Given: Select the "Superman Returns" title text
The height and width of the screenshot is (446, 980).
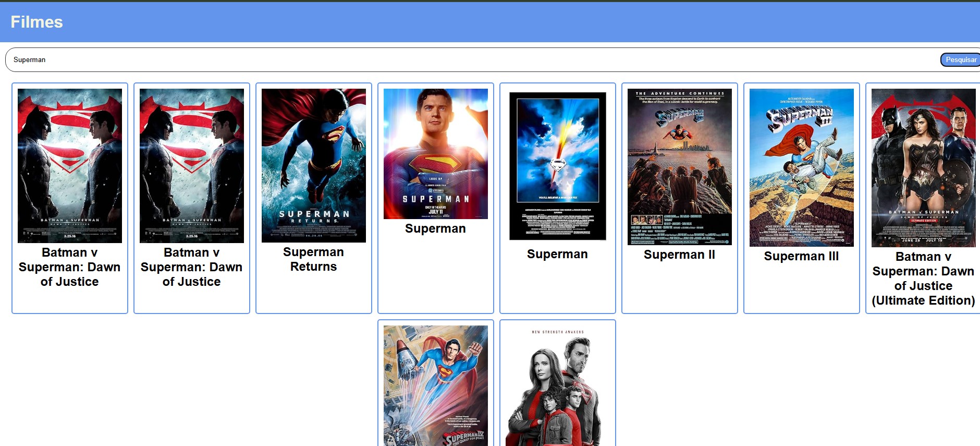Looking at the screenshot, I should tap(313, 259).
